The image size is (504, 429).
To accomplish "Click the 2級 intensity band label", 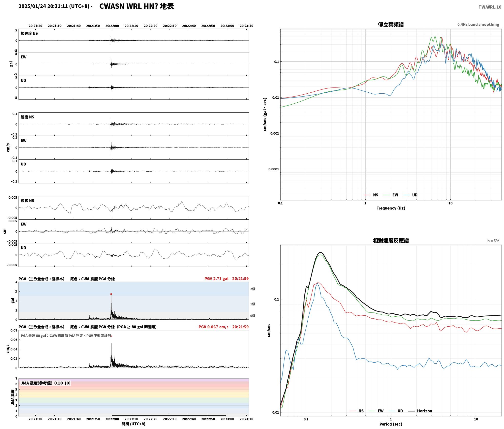I will click(252, 289).
